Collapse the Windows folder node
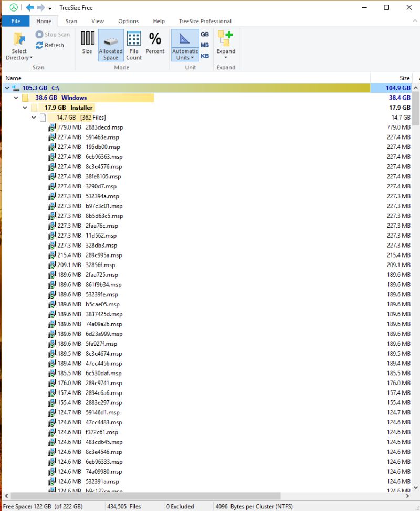The width and height of the screenshot is (420, 511). pos(15,98)
